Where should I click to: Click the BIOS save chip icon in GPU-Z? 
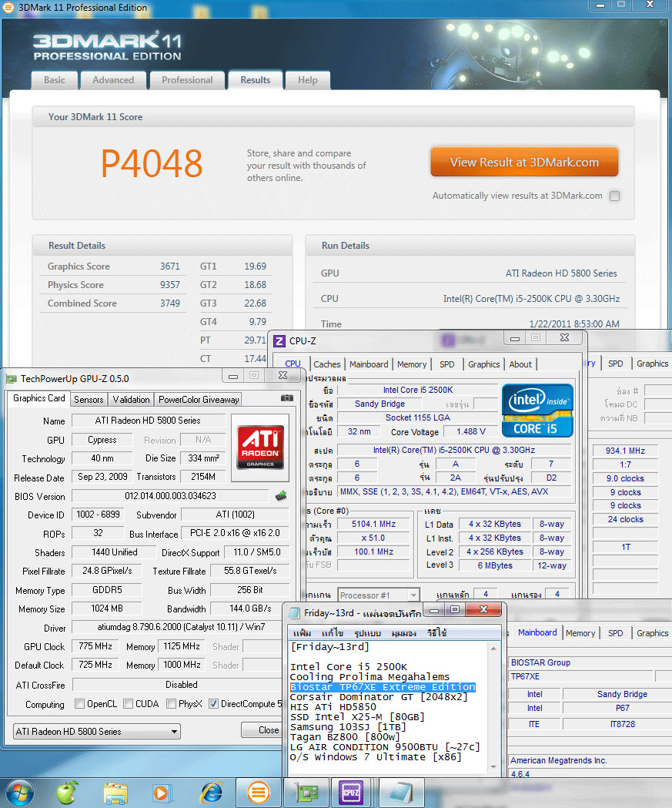(x=281, y=496)
